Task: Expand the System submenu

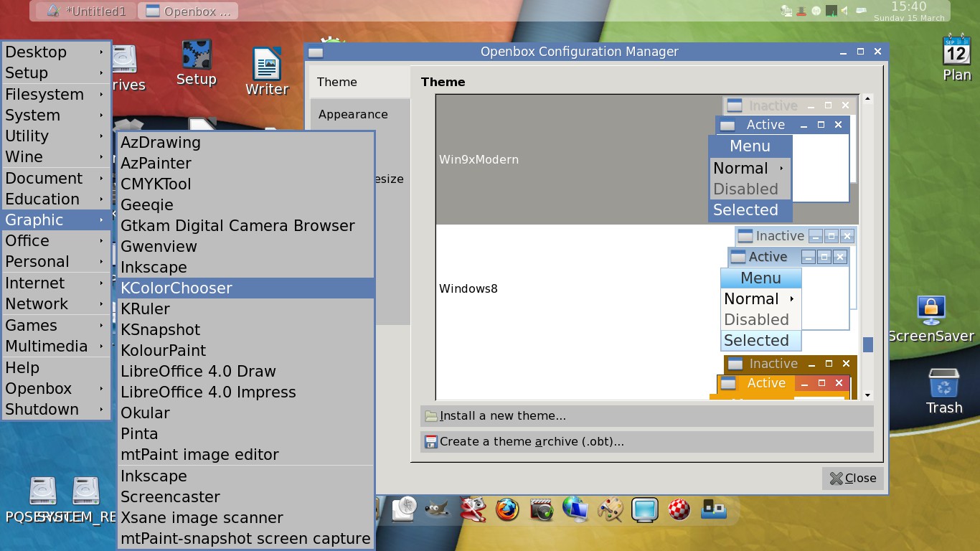Action: [57, 115]
